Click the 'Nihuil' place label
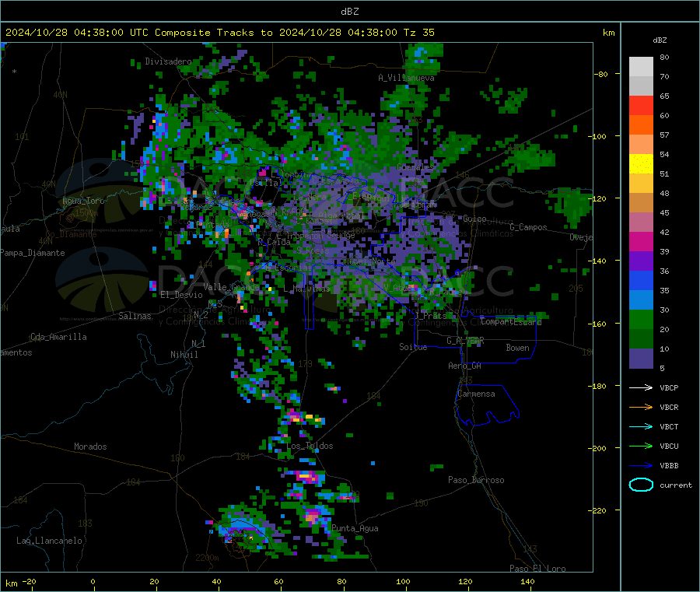Viewport: 700px width, 592px height. tap(184, 355)
